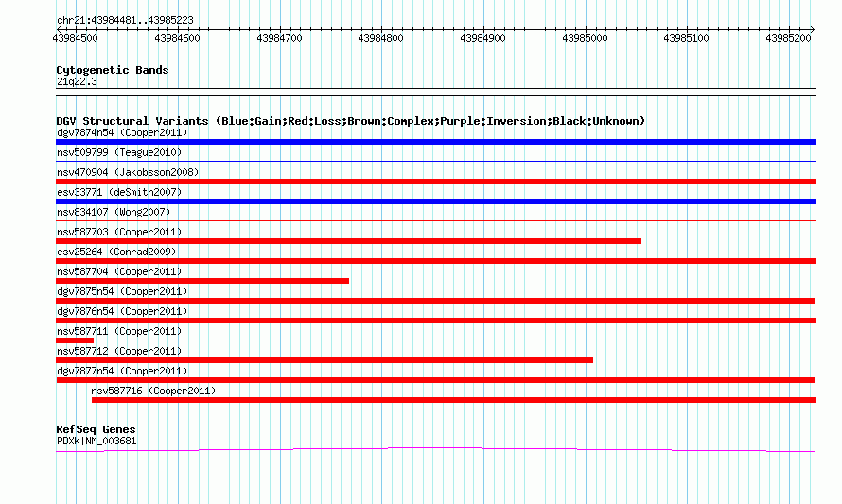Screen dimensions: 842x504
Task: Click ruler position 43984500
Action: click(x=75, y=38)
